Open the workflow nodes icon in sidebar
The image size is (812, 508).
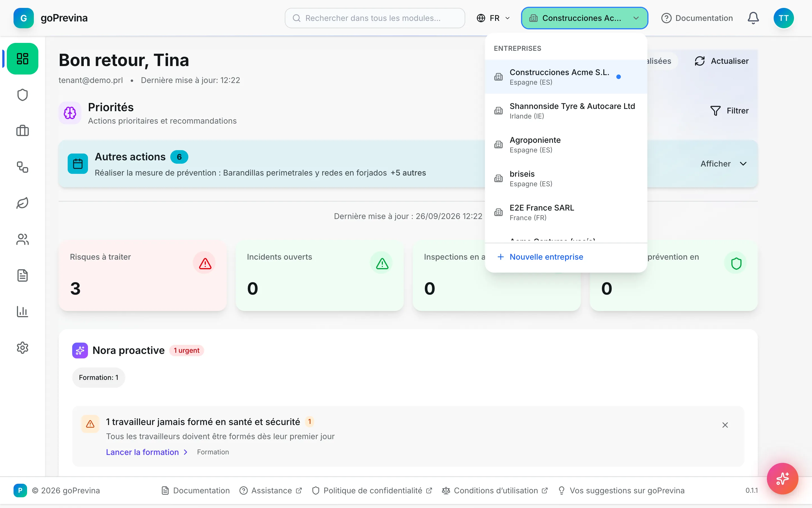[23, 167]
